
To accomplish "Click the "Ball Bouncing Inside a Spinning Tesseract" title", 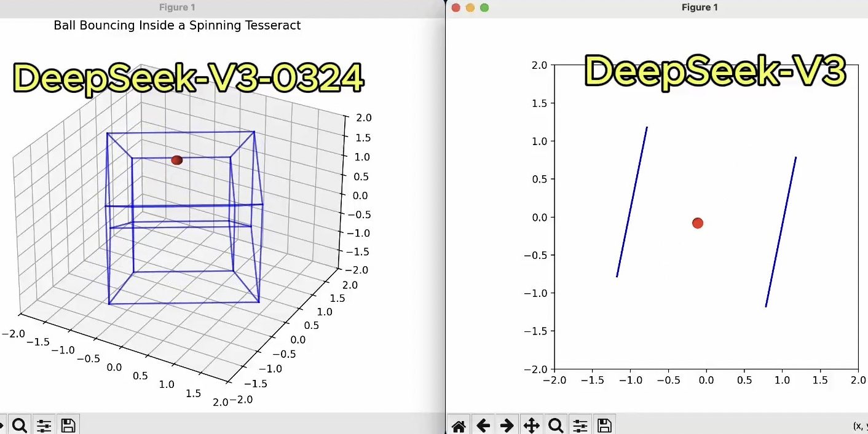I will click(x=177, y=26).
